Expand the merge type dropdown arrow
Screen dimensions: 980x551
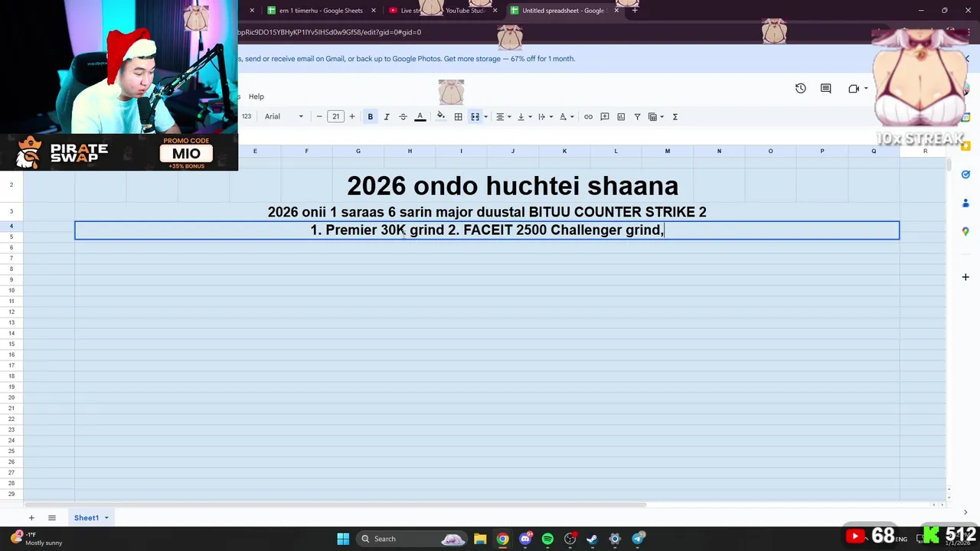tap(485, 117)
